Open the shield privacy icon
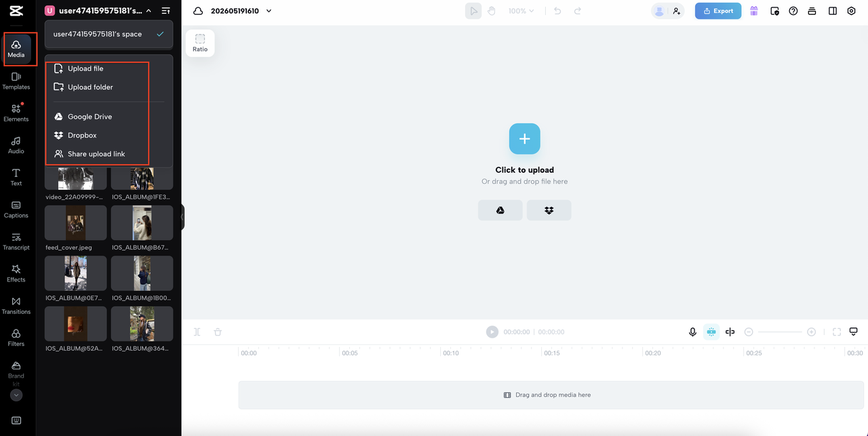 [774, 11]
